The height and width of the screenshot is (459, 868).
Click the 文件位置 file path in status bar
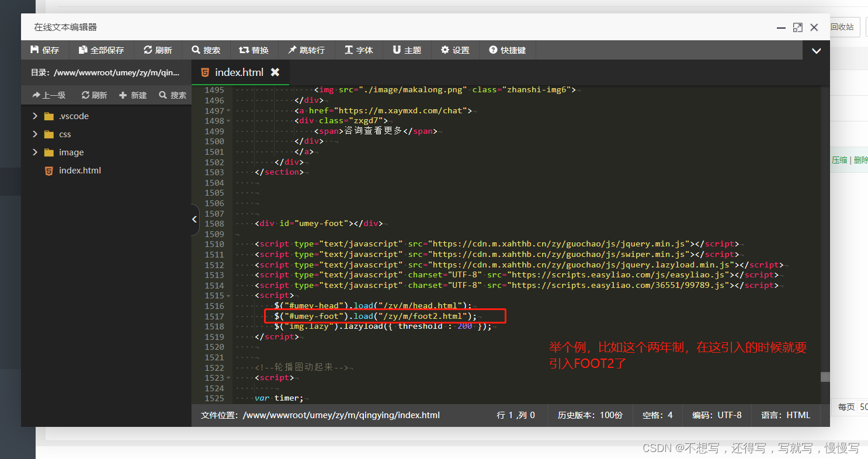(x=320, y=415)
